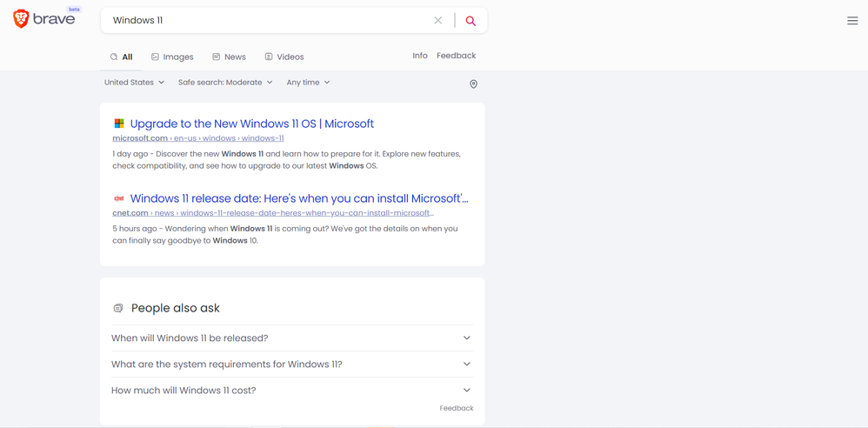Open the hamburger menu
868x428 pixels.
[852, 21]
